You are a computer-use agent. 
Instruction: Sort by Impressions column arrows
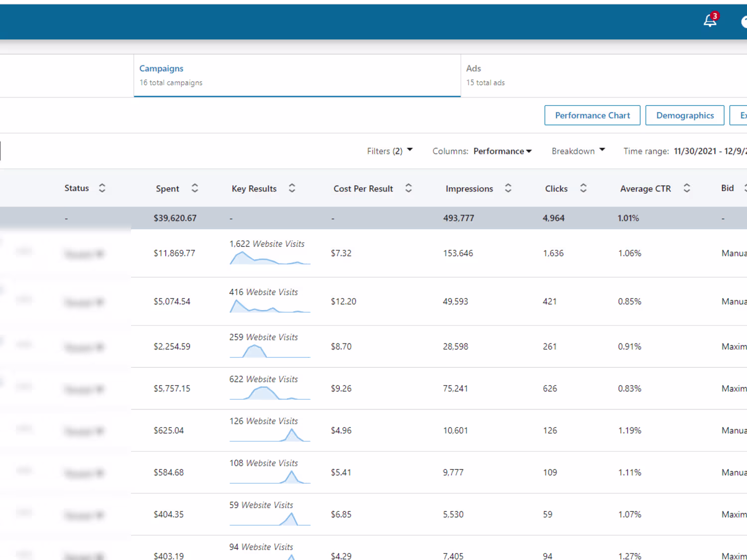point(508,188)
